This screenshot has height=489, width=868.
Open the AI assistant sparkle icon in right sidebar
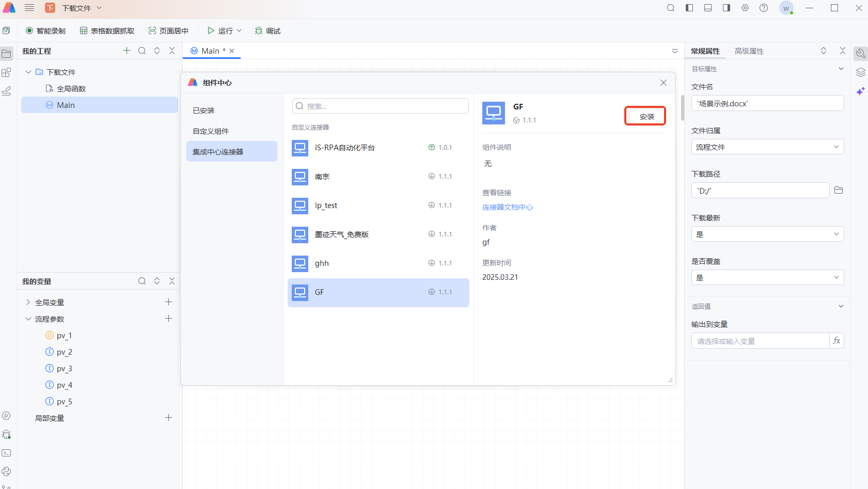tap(860, 91)
